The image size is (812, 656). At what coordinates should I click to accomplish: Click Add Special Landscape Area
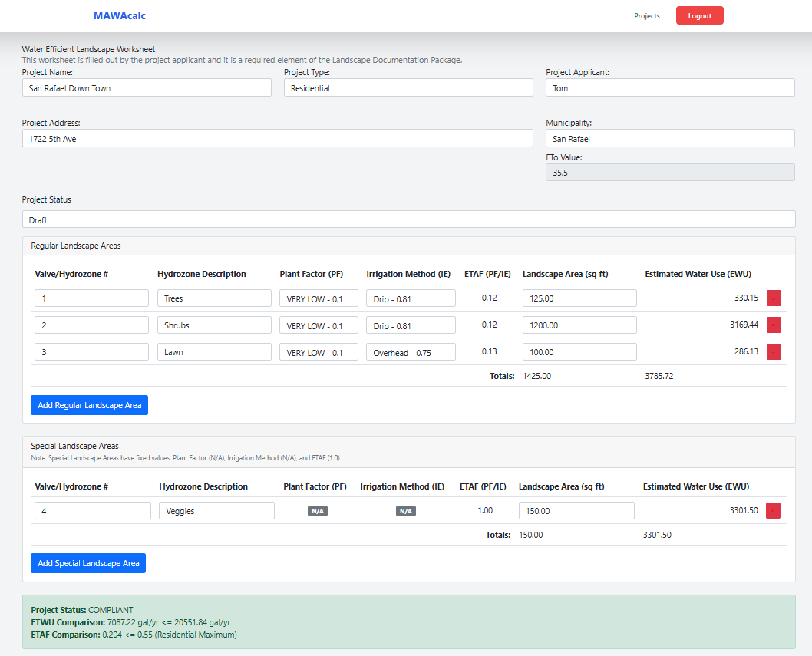click(x=87, y=562)
